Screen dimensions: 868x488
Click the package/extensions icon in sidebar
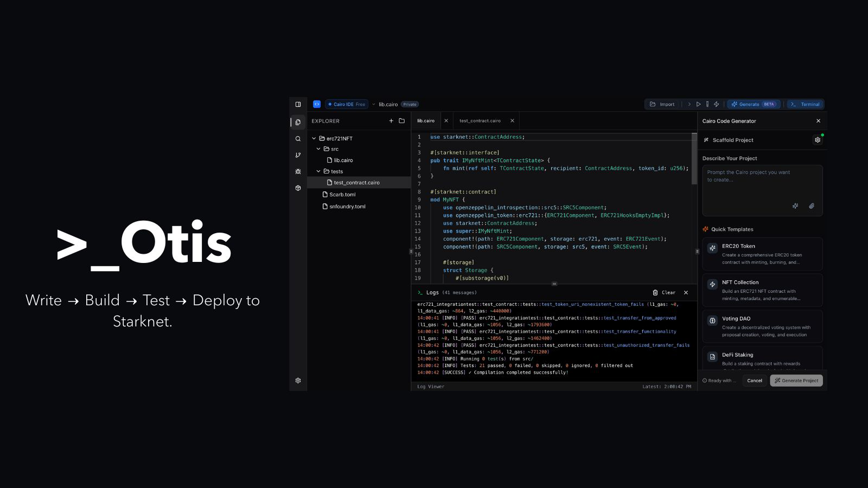[x=298, y=188]
